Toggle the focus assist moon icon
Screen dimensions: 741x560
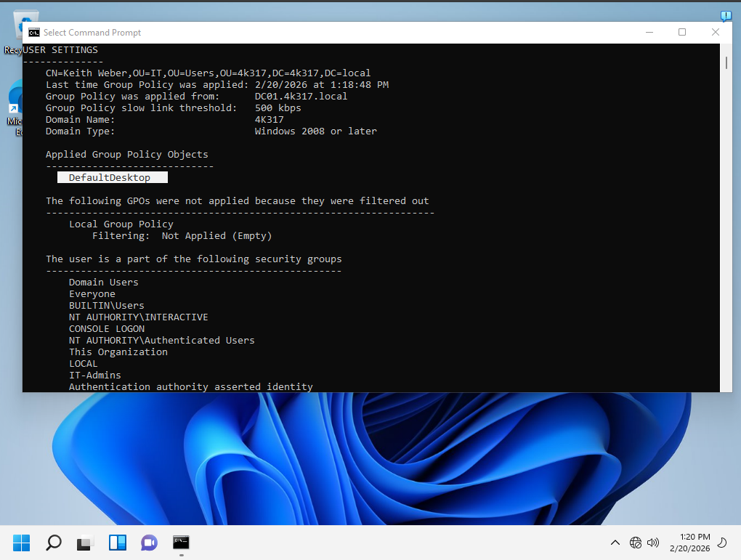click(722, 543)
